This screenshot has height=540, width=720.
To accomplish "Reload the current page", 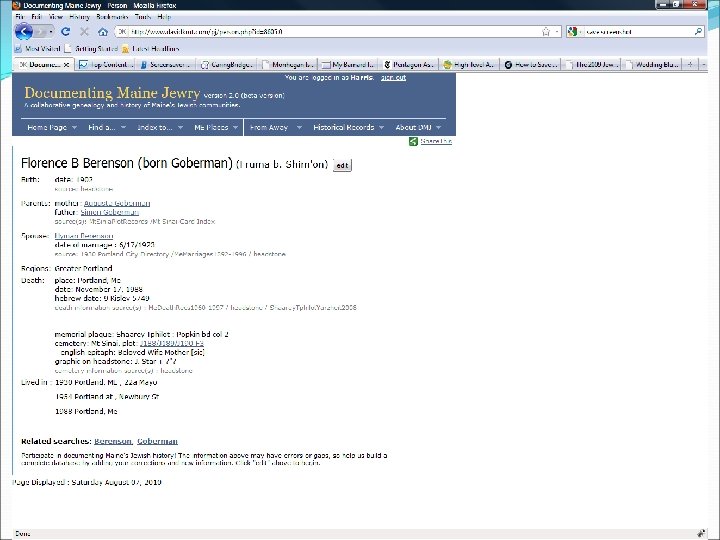I will (x=66, y=32).
